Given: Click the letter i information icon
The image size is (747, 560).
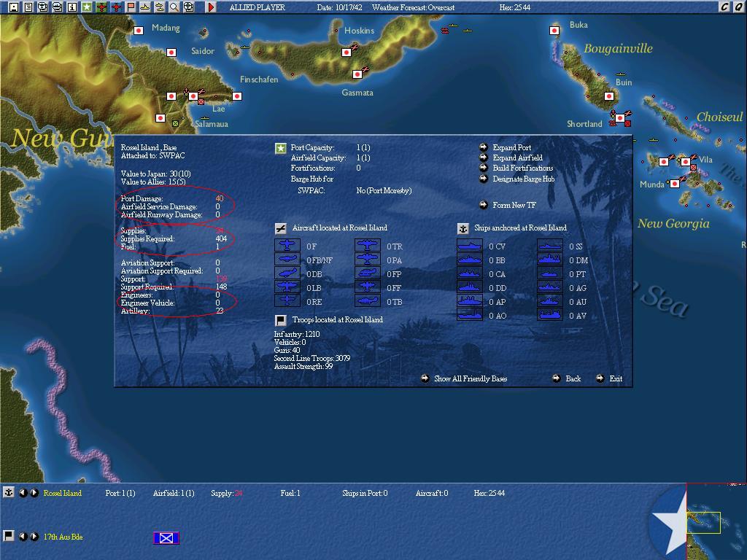Looking at the screenshot, I should [72, 7].
